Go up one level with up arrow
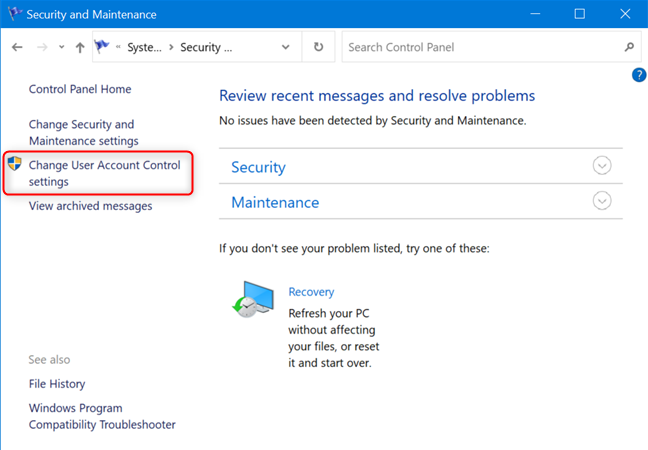 (80, 47)
